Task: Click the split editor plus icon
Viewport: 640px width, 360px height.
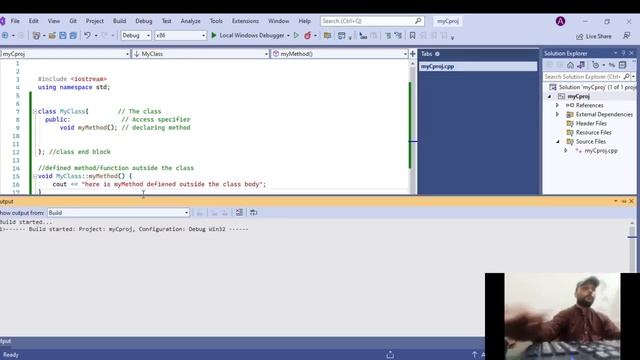Action: click(413, 54)
